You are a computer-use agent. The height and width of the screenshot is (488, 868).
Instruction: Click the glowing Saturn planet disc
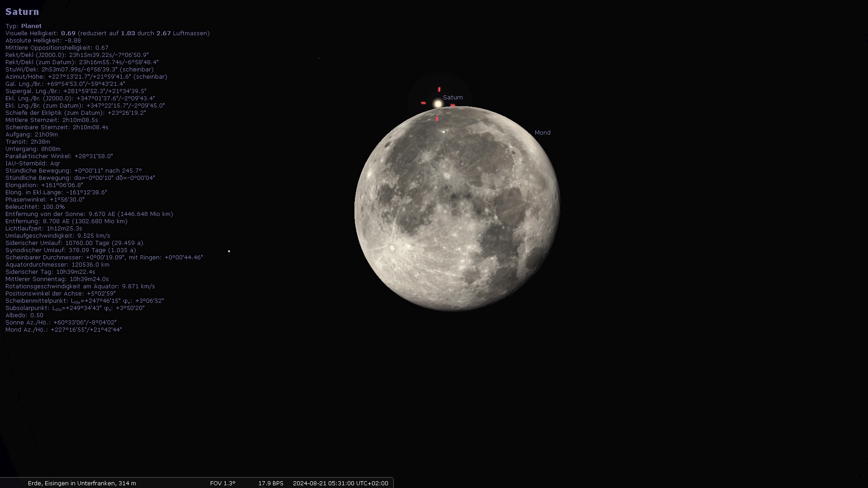(x=438, y=104)
